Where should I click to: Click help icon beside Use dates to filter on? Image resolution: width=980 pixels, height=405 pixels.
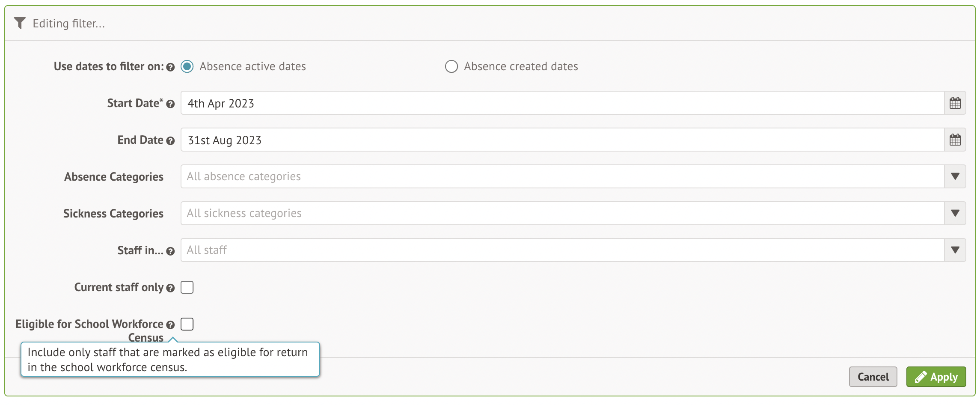click(170, 67)
